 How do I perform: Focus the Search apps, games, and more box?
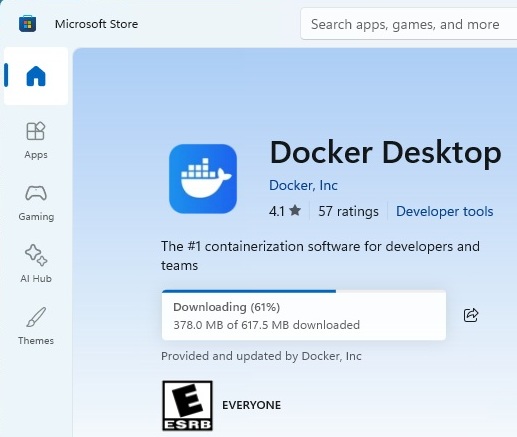[x=409, y=24]
